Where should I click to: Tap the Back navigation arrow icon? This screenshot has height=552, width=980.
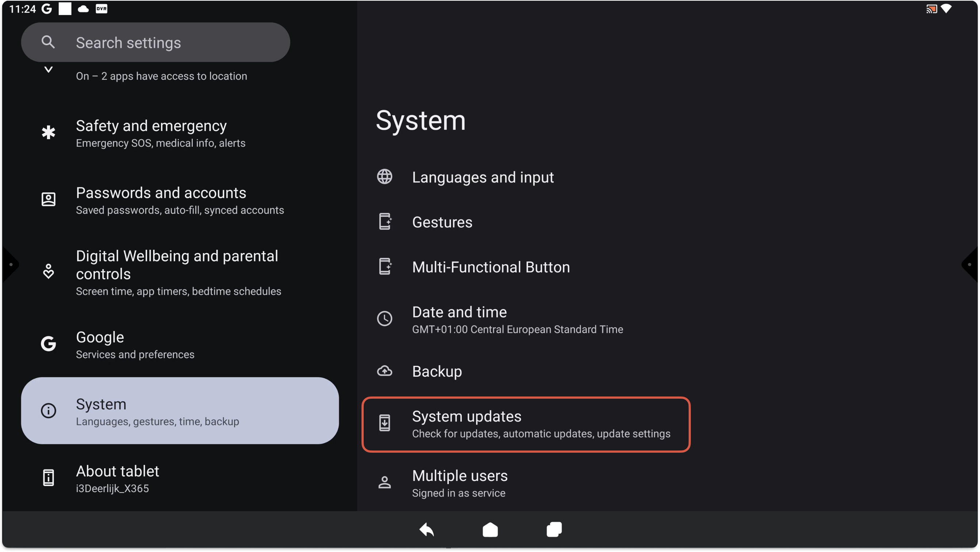(x=427, y=529)
